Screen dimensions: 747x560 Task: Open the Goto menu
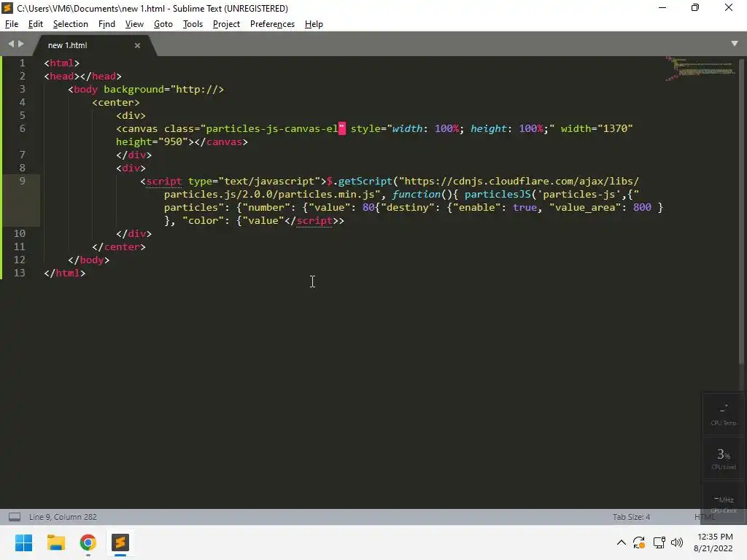[x=163, y=24]
